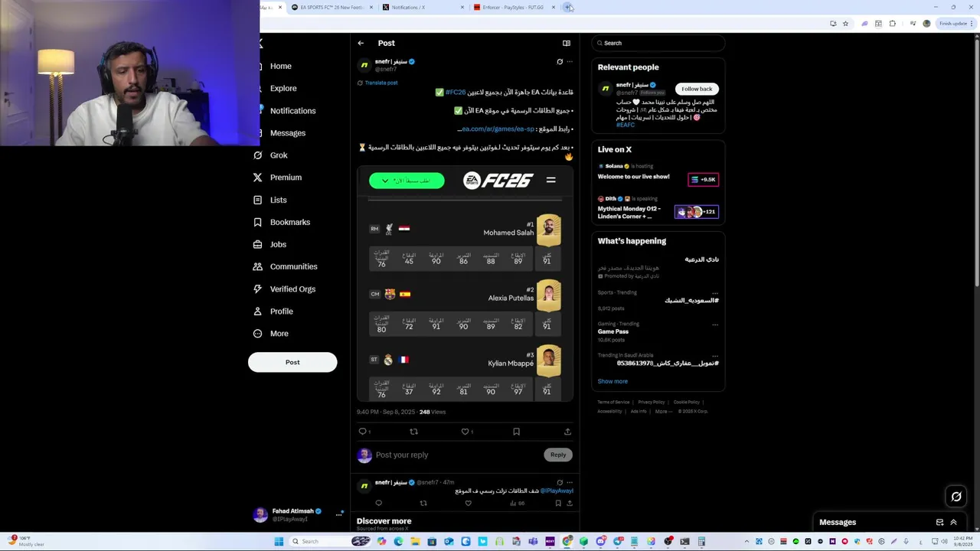Click the floating Grok button
980x551 pixels.
pos(956,497)
